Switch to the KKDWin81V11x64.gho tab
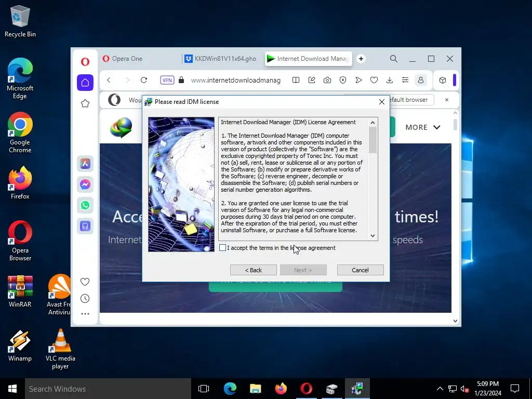532x399 pixels. point(220,59)
